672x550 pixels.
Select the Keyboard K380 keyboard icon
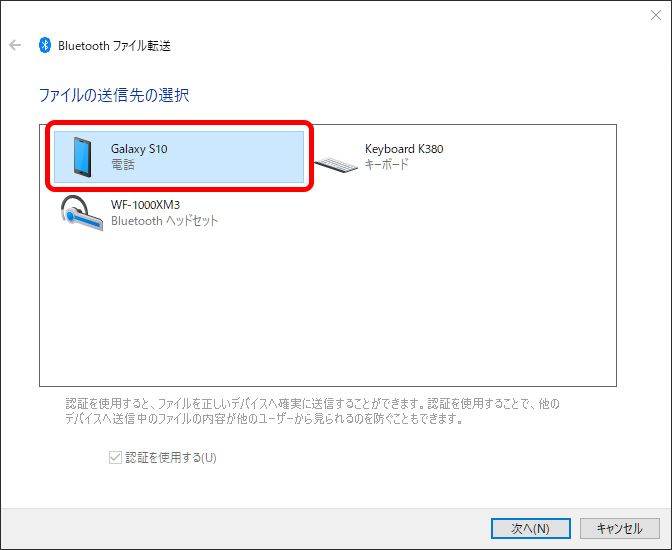pos(336,165)
